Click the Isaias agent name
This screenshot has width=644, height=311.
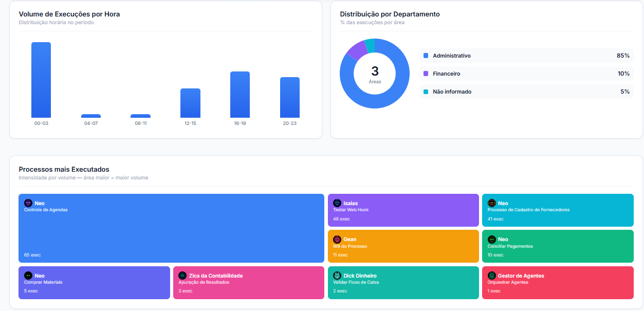pyautogui.click(x=351, y=203)
